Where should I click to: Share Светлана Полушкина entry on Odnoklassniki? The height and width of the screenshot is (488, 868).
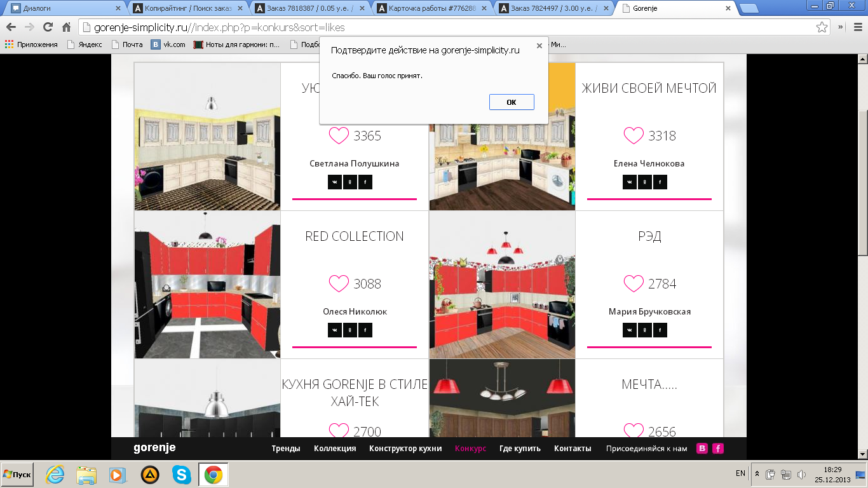pos(350,182)
